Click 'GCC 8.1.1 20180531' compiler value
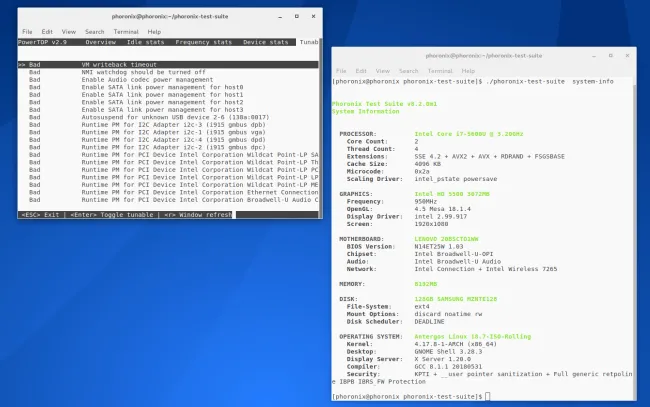The height and width of the screenshot is (407, 650). (x=448, y=367)
